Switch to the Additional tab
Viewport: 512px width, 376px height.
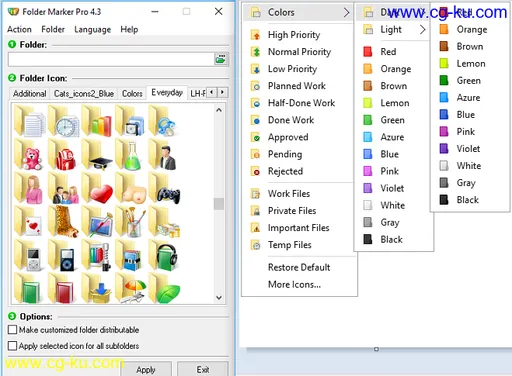[x=29, y=94]
